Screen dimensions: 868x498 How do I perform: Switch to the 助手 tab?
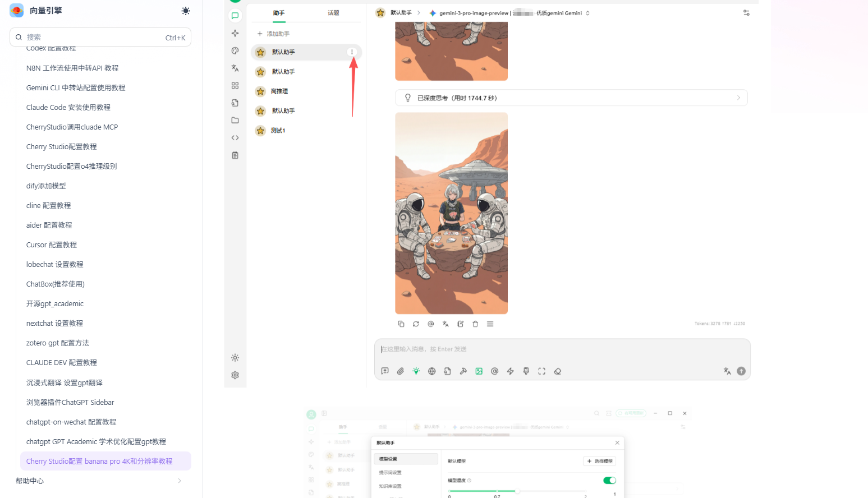pos(279,13)
